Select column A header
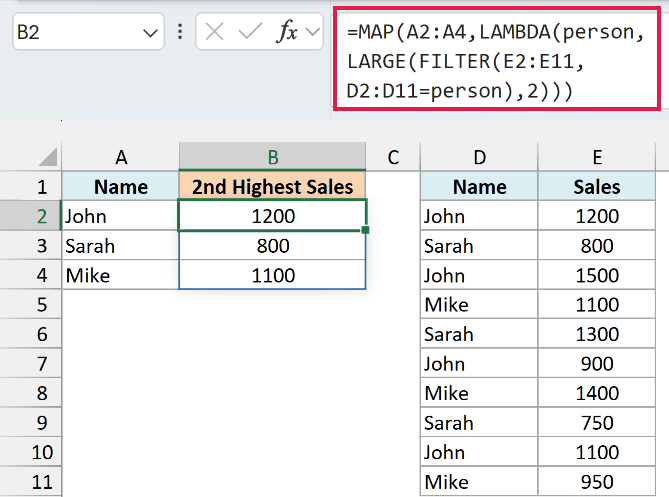This screenshot has width=669, height=497. 121,157
